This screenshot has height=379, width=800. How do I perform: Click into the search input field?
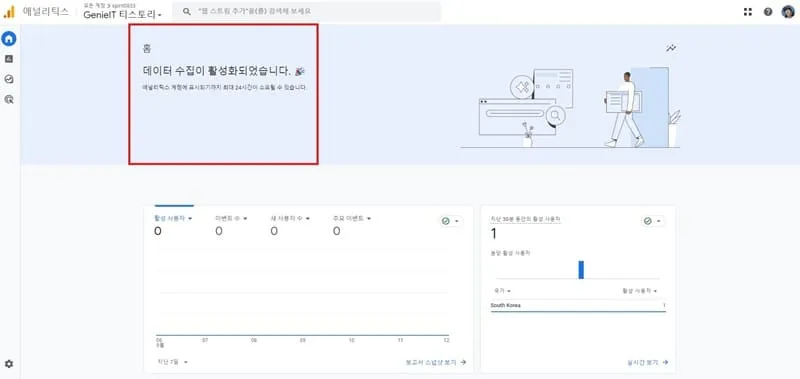[306, 11]
